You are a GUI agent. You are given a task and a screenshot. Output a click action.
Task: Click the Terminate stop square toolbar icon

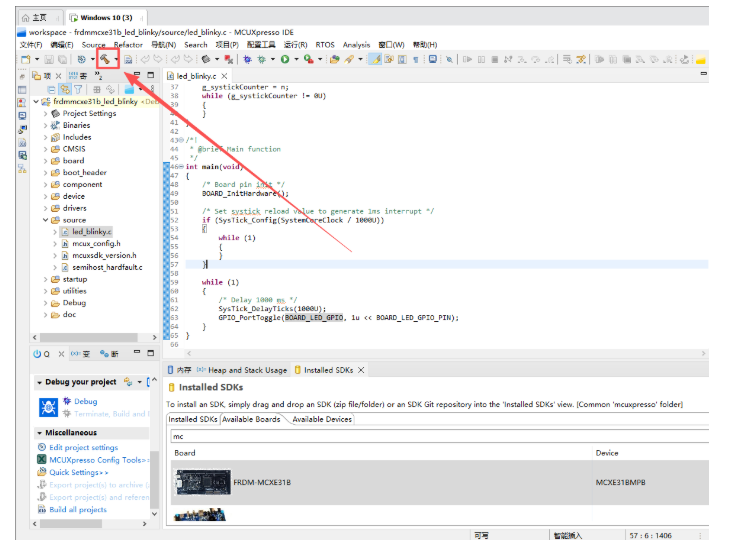click(495, 59)
